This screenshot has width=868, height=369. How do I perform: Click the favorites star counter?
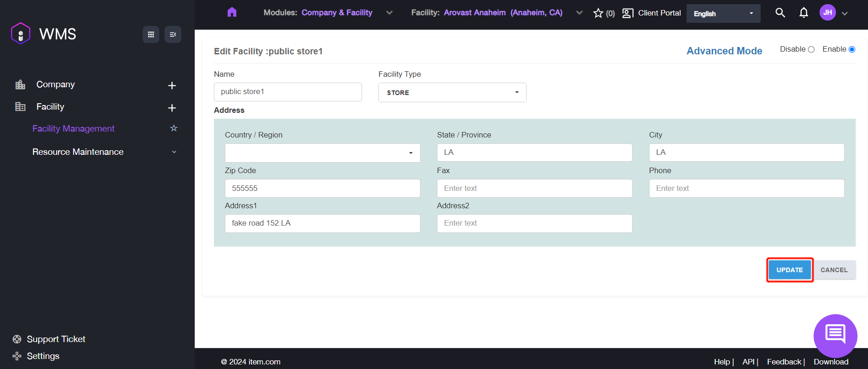[x=603, y=13]
